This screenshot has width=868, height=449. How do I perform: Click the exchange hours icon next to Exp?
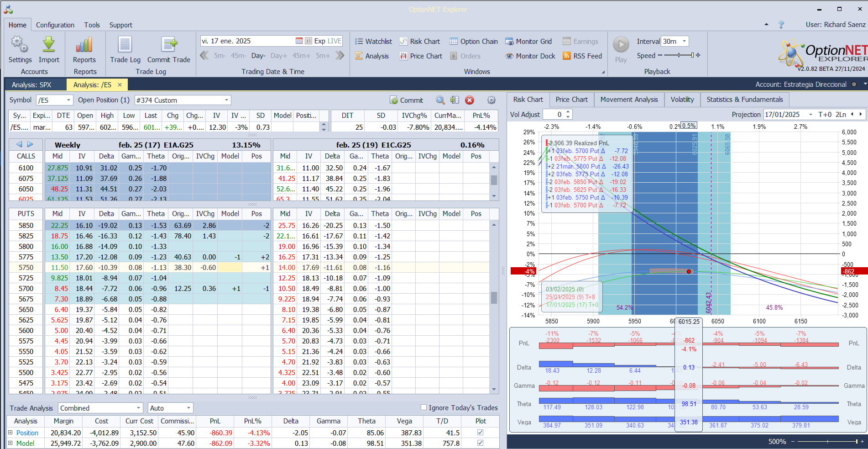(309, 41)
